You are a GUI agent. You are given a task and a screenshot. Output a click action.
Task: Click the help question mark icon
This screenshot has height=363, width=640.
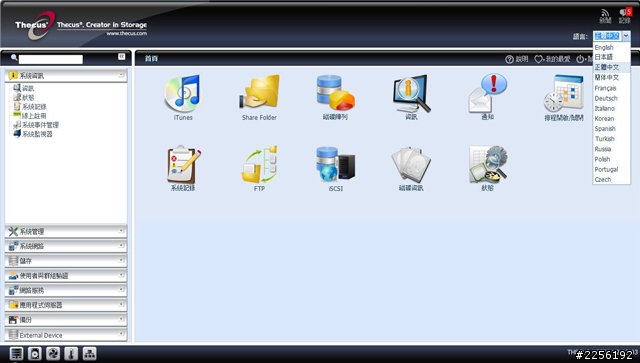509,59
